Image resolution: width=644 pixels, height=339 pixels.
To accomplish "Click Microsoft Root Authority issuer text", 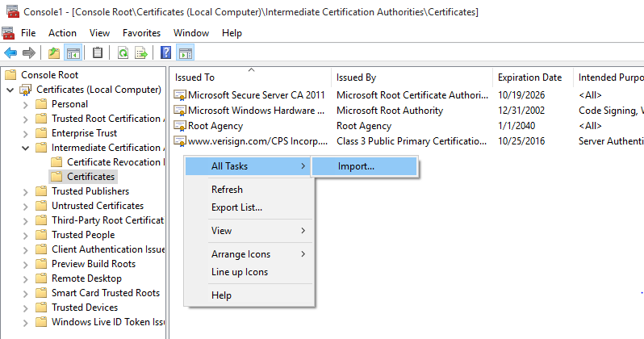I will click(x=390, y=111).
